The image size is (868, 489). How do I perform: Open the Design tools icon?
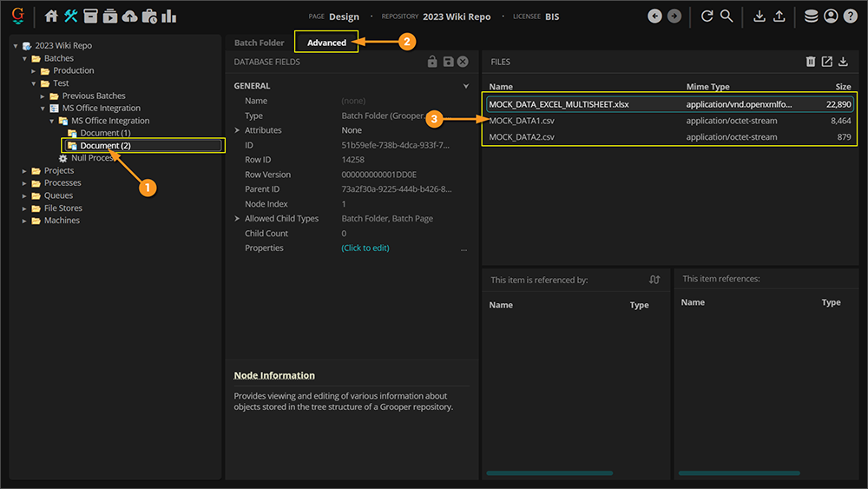71,16
